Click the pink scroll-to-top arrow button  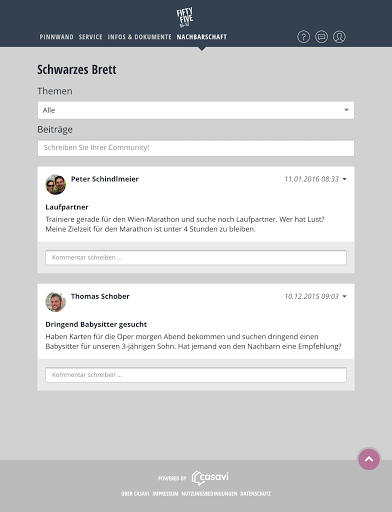click(369, 459)
